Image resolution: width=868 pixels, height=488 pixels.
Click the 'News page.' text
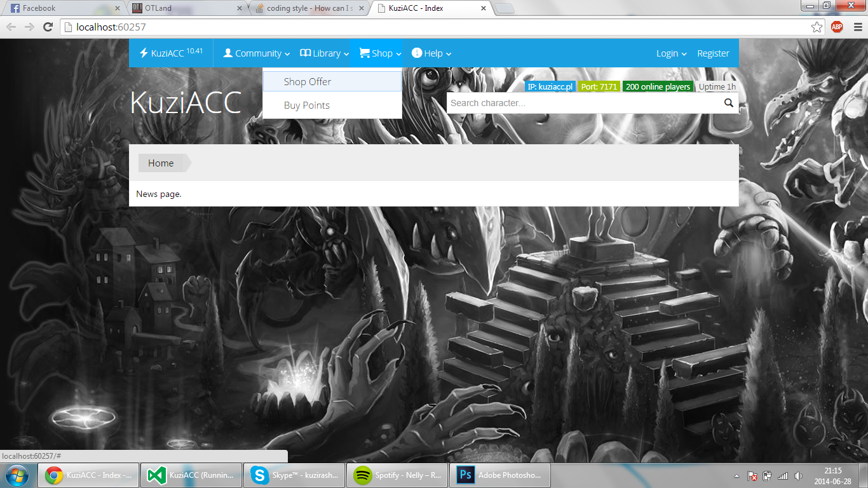159,194
